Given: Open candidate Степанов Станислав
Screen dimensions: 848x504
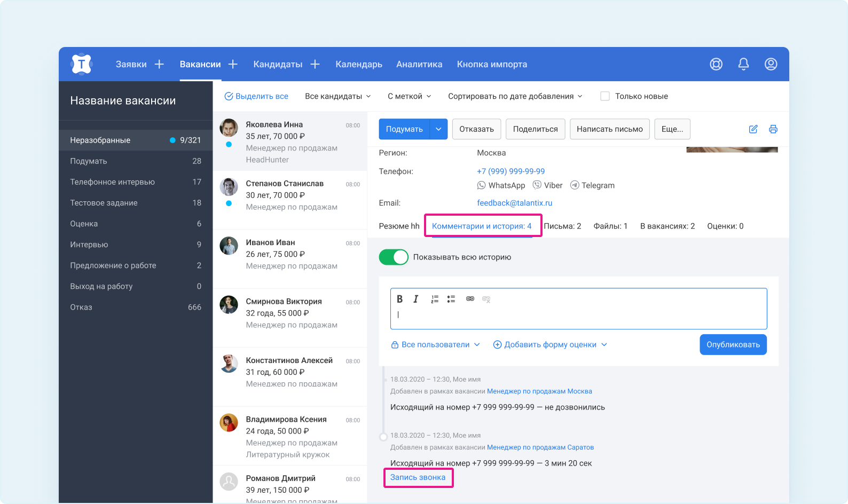Looking at the screenshot, I should click(x=290, y=200).
